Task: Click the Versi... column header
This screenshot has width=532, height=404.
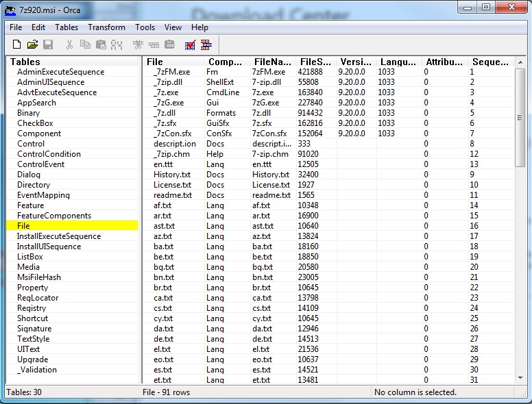Action: tap(356, 62)
